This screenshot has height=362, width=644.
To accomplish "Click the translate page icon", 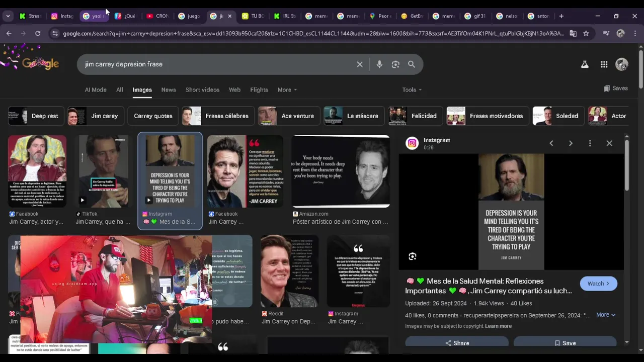I will [573, 33].
